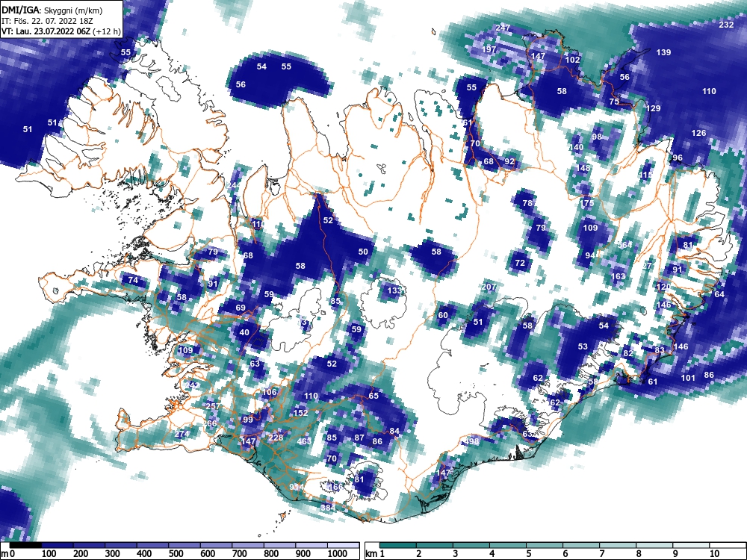
Task: Click the visibility value 564 on the map
Action: point(625,245)
